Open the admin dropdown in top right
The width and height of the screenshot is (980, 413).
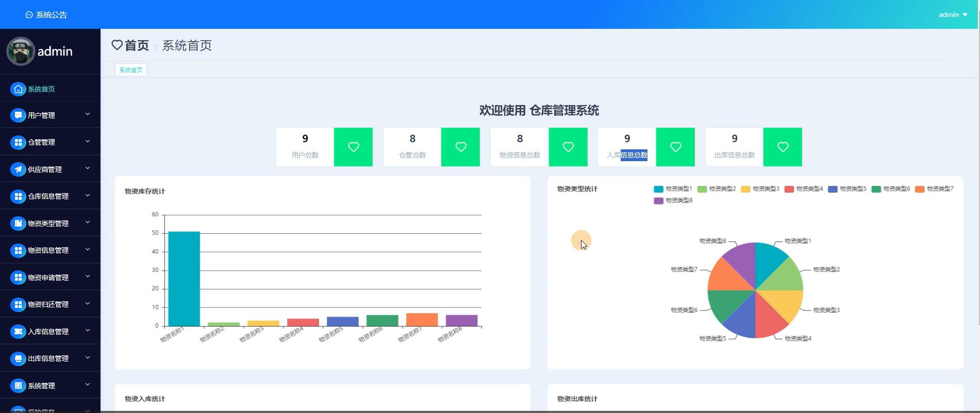click(953, 14)
